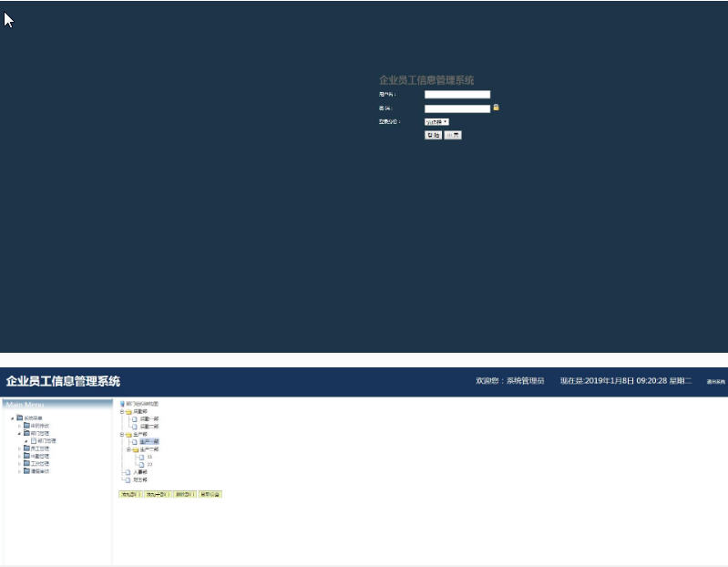Click the document icon of node 11
Image resolution: width=728 pixels, height=567 pixels.
[x=141, y=457]
